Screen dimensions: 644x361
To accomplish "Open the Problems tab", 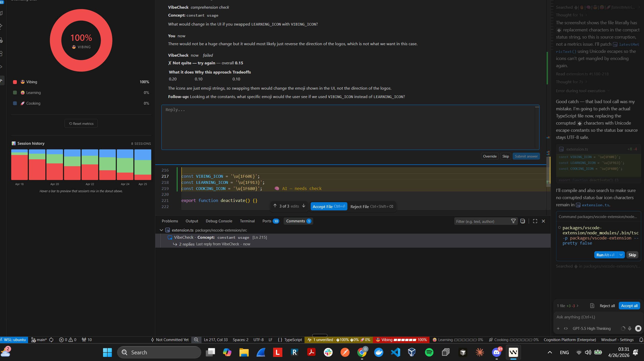I will [170, 221].
